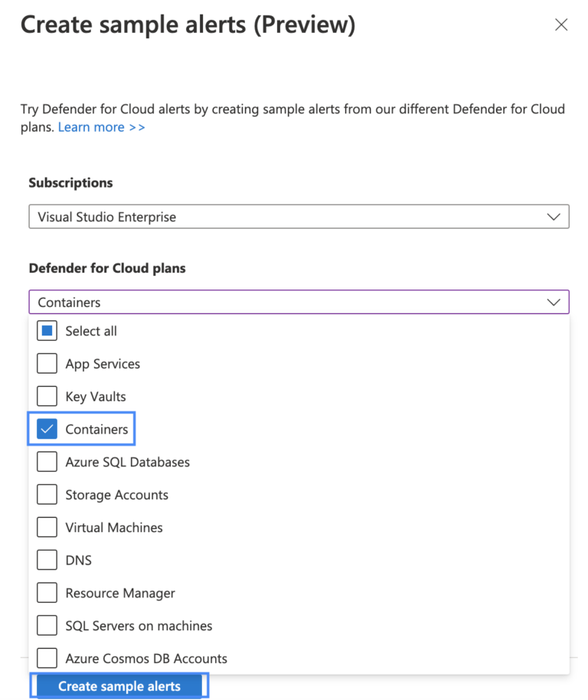Expand the Defender for Cloud plans list
This screenshot has width=588, height=700.
click(554, 302)
